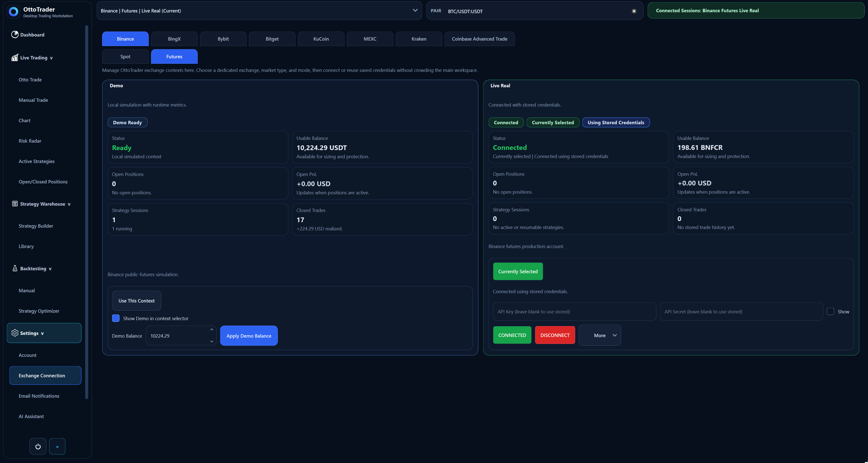Click the Dashboard pie chart icon

[x=15, y=34]
